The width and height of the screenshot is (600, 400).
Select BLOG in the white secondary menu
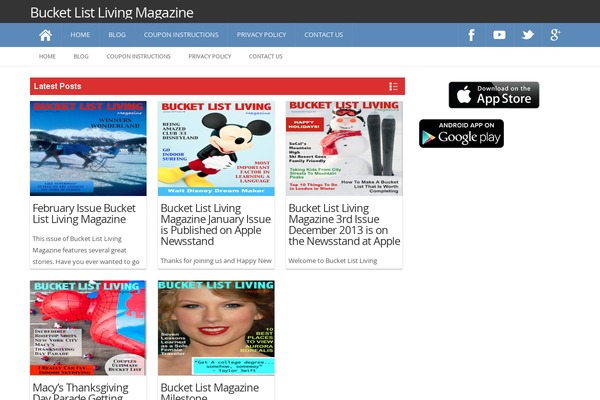tap(81, 57)
